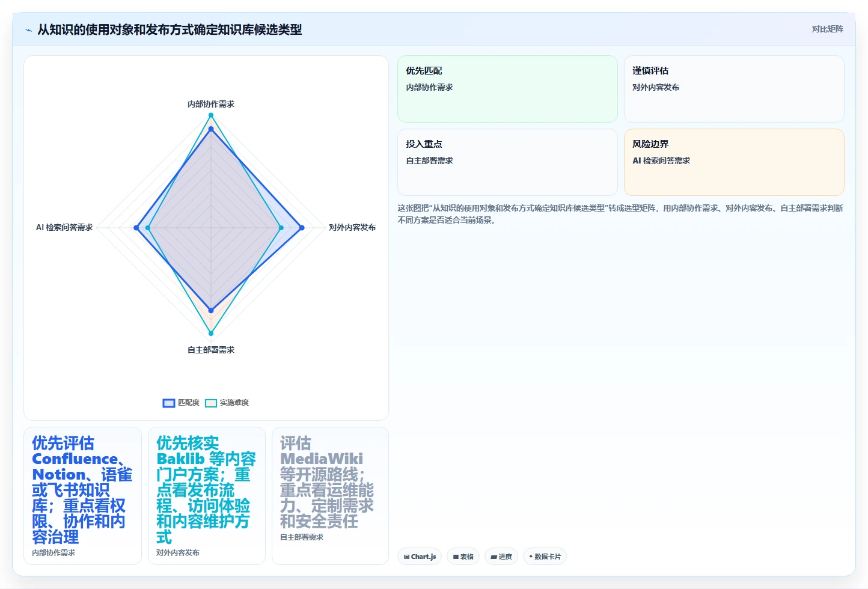Select the 优先评估 Confluence recommendation card

coord(82,496)
